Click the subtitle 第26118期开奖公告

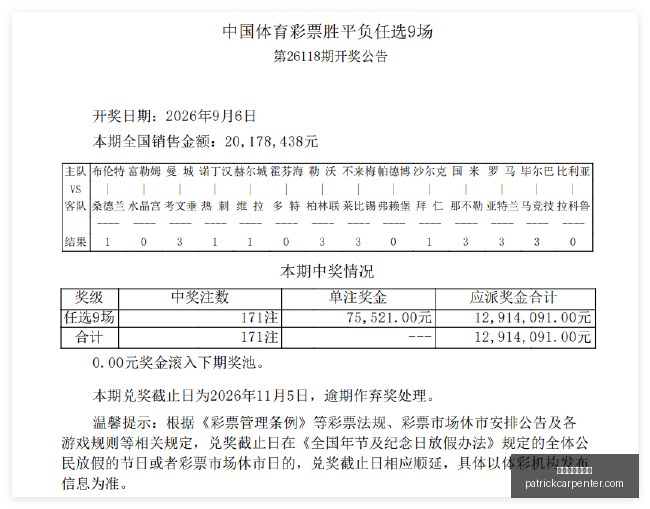point(330,56)
